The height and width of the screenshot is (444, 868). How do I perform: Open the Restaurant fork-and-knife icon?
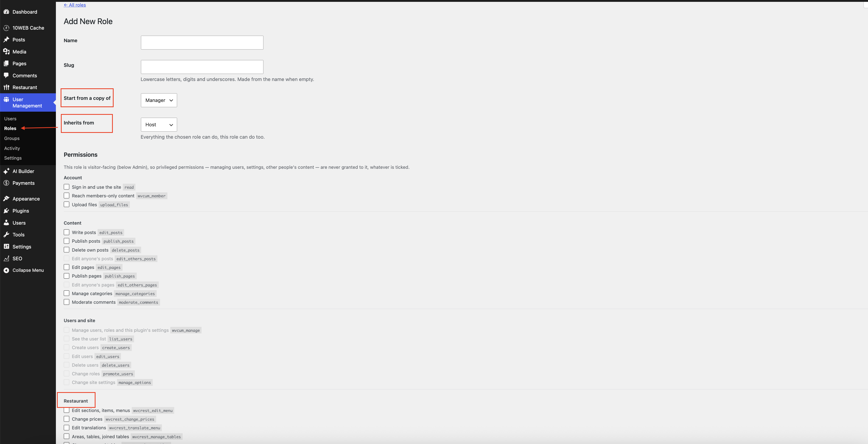(x=6, y=88)
